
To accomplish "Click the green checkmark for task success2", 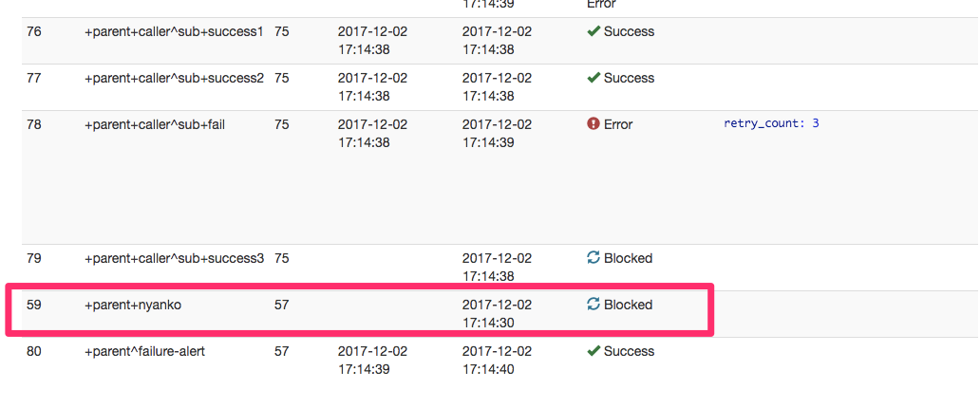I will [x=594, y=78].
